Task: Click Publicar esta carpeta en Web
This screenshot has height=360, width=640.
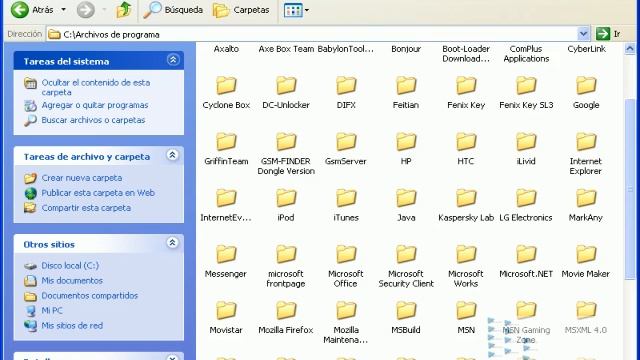Action: pyautogui.click(x=89, y=193)
